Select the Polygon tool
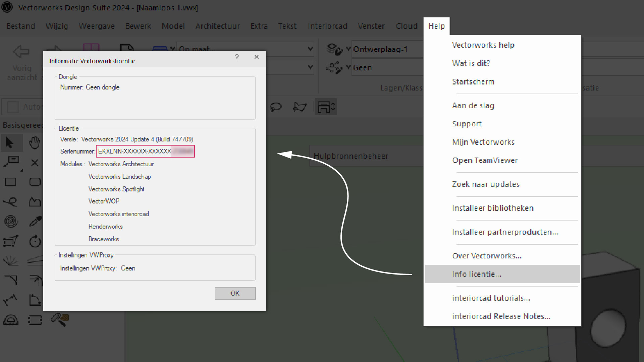 click(35, 201)
